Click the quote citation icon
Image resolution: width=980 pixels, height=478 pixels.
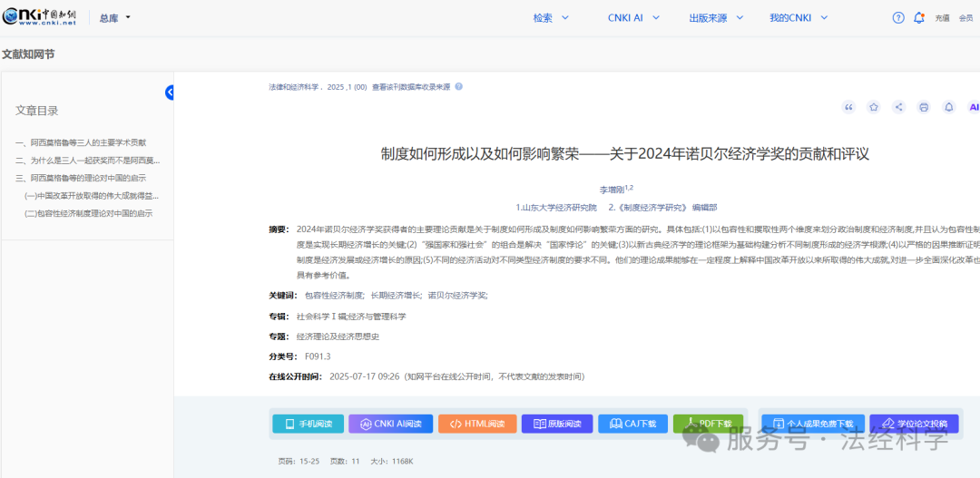848,107
